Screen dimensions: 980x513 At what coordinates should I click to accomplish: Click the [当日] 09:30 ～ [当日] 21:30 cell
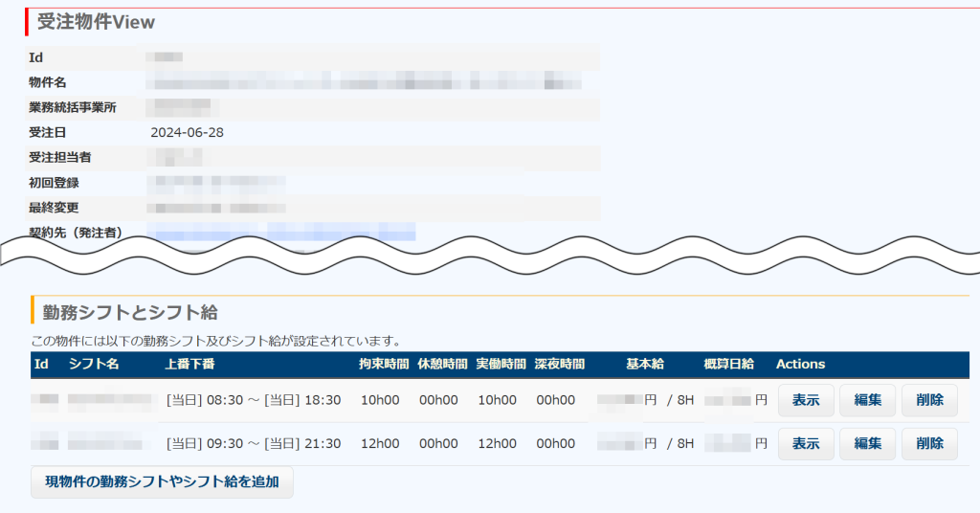(254, 444)
